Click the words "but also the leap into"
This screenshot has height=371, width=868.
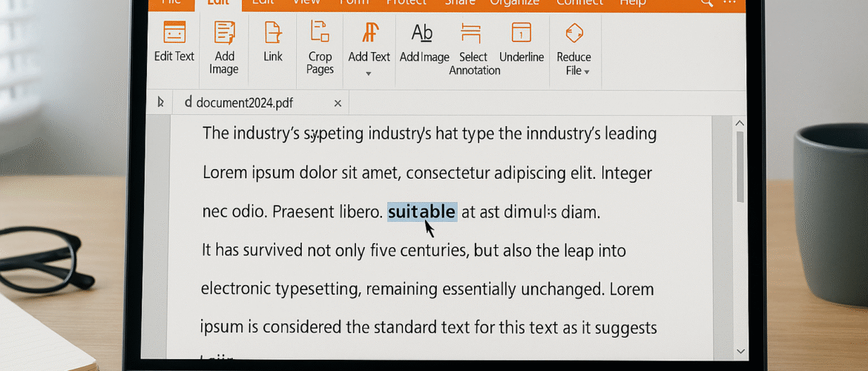click(550, 251)
